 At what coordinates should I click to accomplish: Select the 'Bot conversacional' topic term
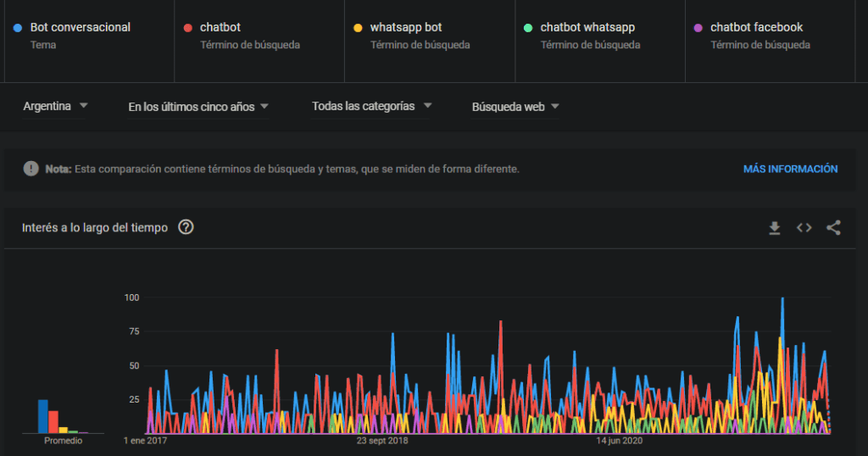(x=81, y=27)
